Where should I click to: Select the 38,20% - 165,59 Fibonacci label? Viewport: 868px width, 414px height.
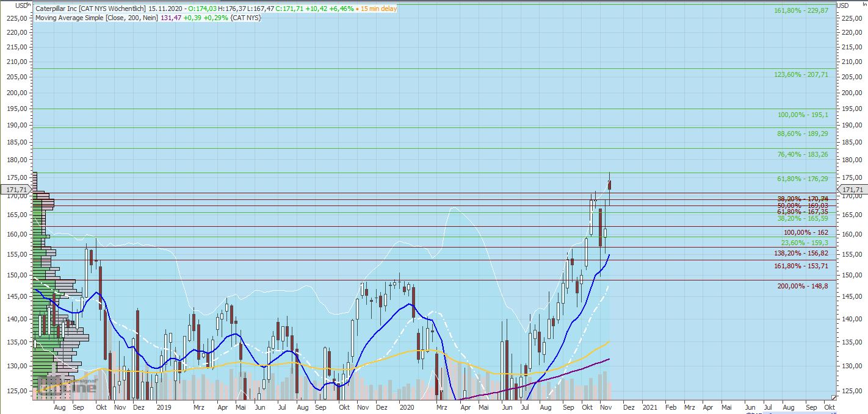click(x=803, y=218)
